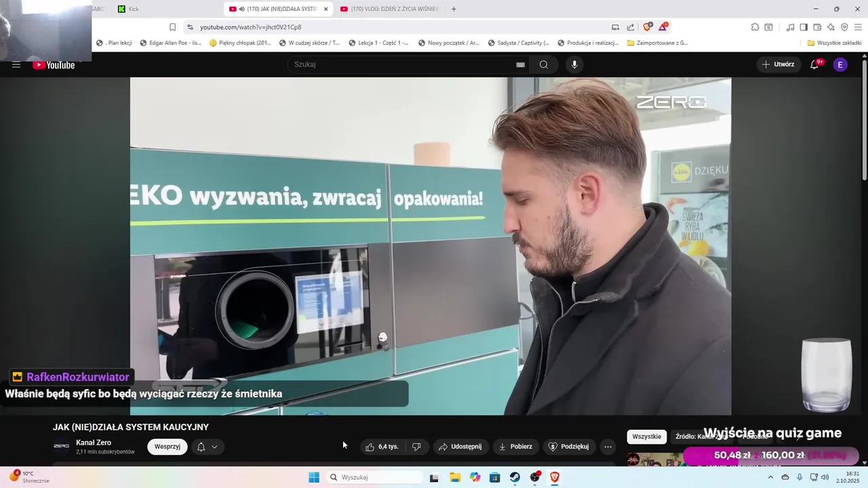Expand the Zaimportowane z G... bookmarks folder
Image resolution: width=868 pixels, height=488 pixels.
(657, 43)
